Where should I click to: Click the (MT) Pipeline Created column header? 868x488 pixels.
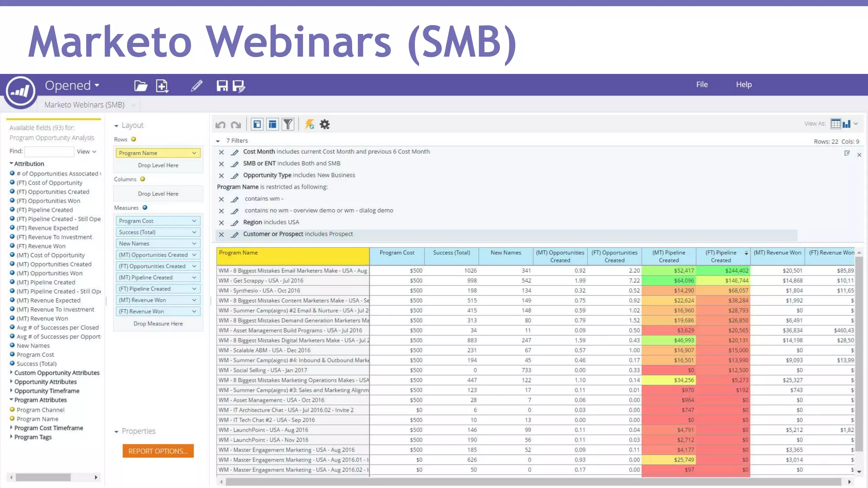[669, 256]
